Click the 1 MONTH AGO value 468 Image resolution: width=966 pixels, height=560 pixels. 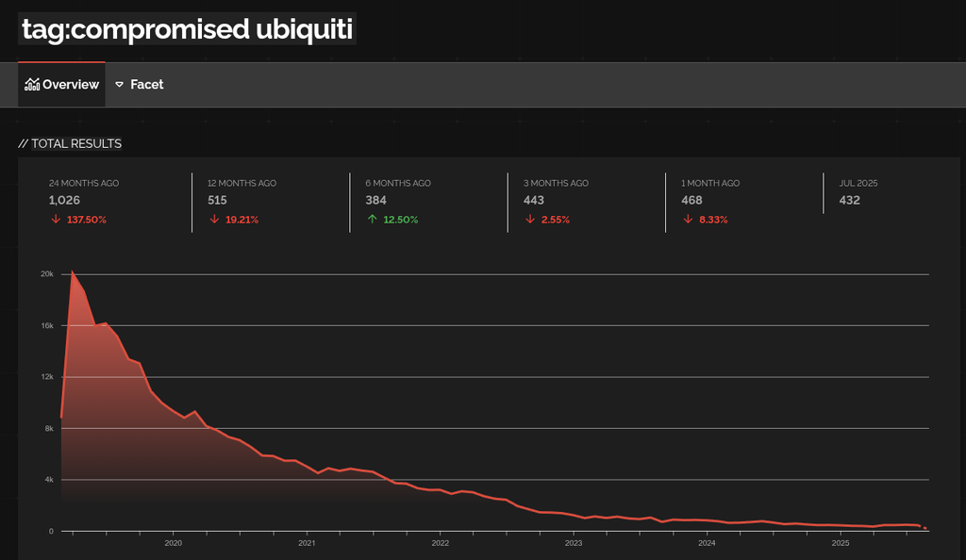(691, 200)
